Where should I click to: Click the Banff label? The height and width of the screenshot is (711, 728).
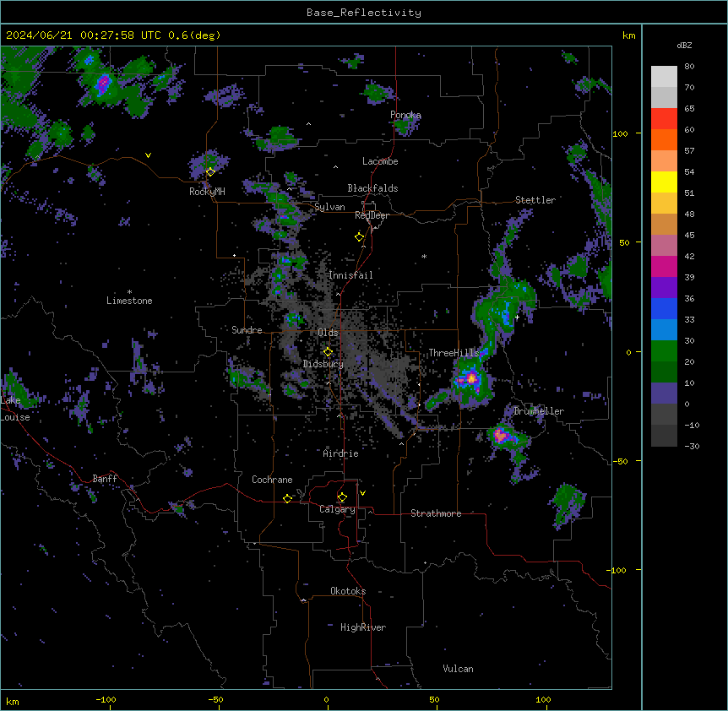tap(105, 479)
